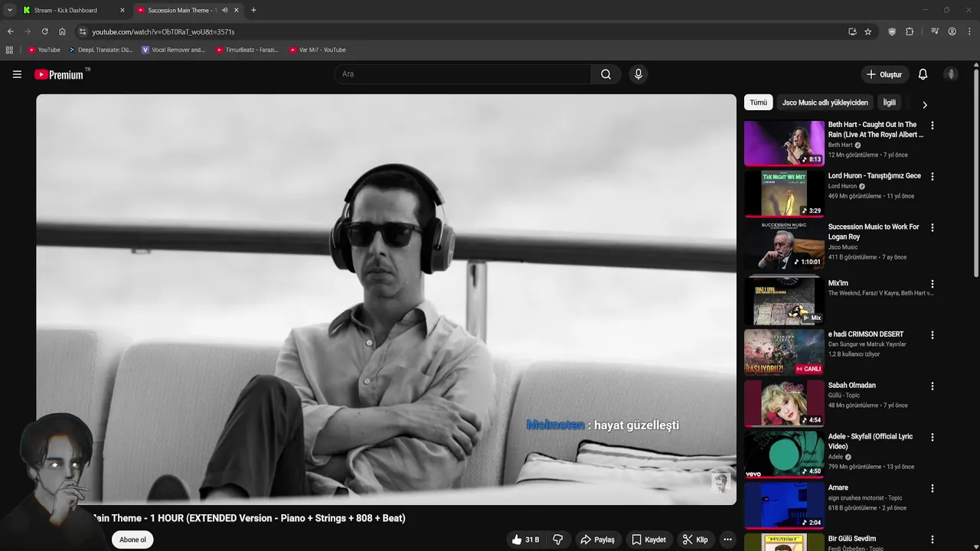The width and height of the screenshot is (980, 551).
Task: Open Lord Huron The Night We Met thumbnail
Action: [x=784, y=194]
